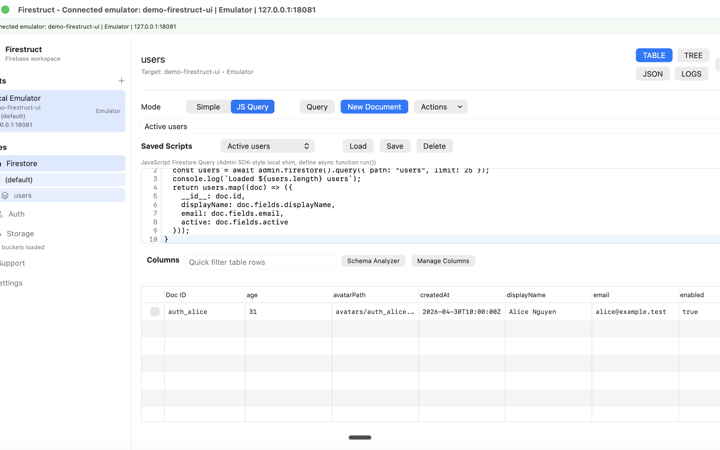
Task: Save the current script
Action: (x=395, y=146)
